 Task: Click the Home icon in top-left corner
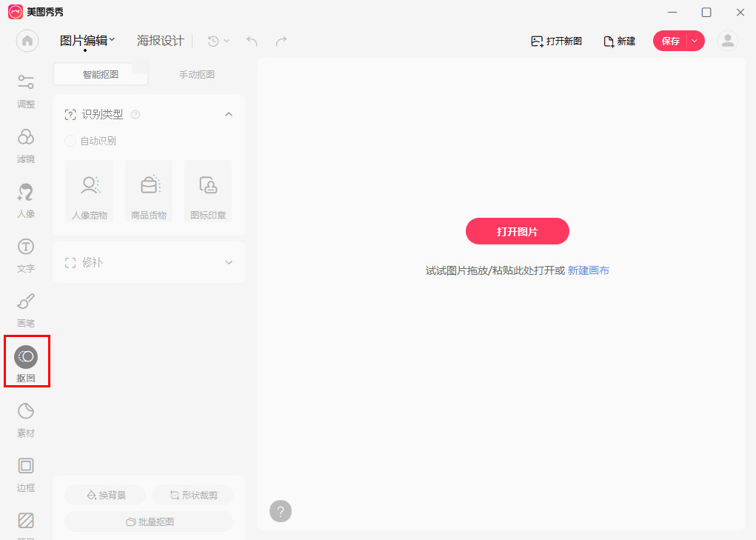(x=27, y=41)
